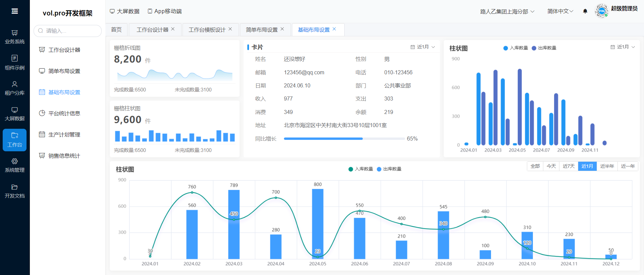The image size is (644, 275).
Task: Open 路人乙集团上海分部 organization dropdown
Action: pyautogui.click(x=507, y=11)
